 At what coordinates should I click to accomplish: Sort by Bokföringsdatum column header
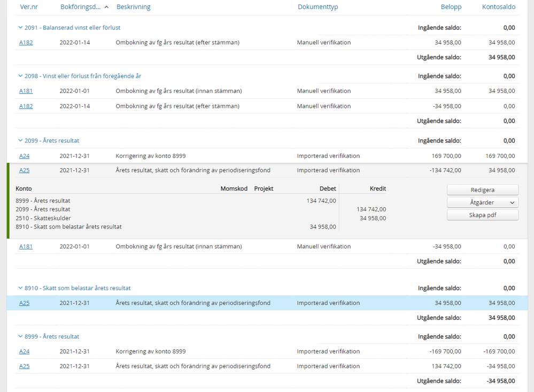(81, 7)
